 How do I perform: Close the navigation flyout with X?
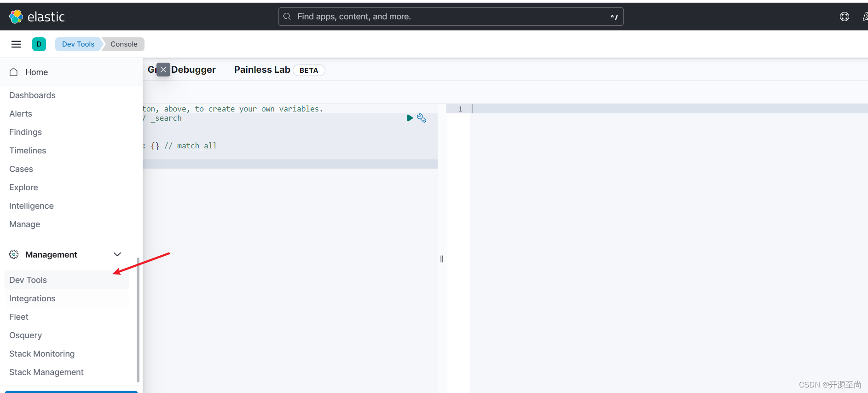(x=163, y=70)
